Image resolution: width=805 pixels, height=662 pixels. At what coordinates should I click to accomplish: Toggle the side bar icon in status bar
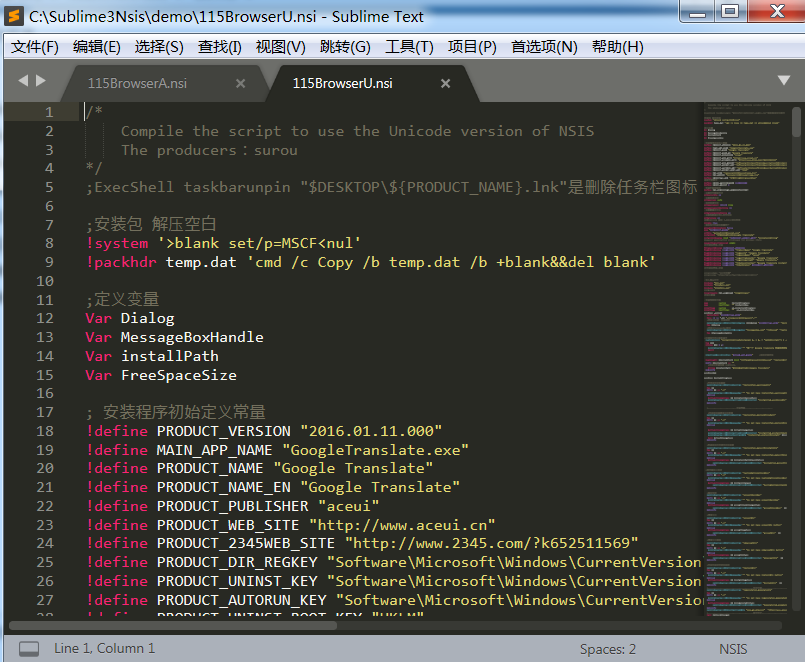(x=29, y=649)
